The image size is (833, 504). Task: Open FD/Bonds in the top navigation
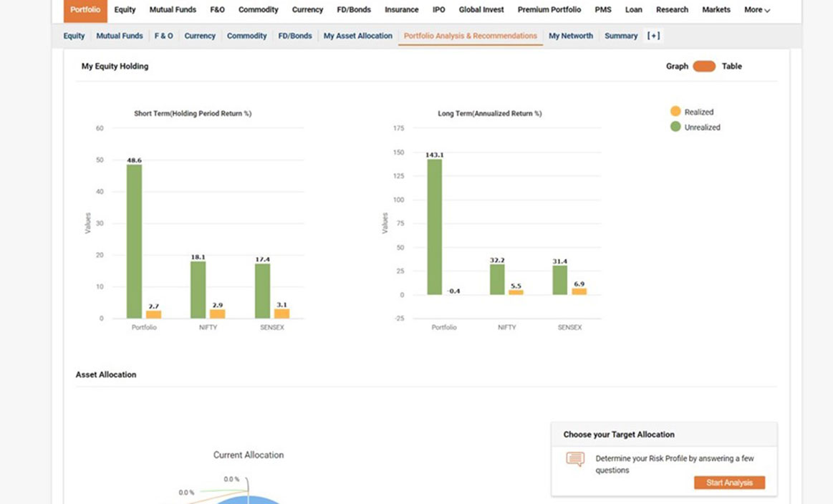pyautogui.click(x=354, y=9)
